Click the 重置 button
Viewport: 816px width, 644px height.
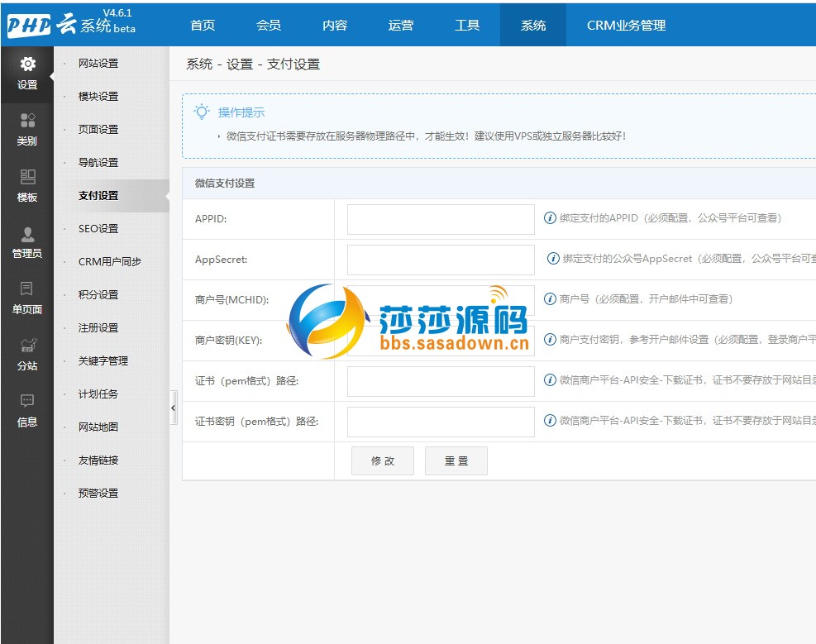[x=456, y=461]
